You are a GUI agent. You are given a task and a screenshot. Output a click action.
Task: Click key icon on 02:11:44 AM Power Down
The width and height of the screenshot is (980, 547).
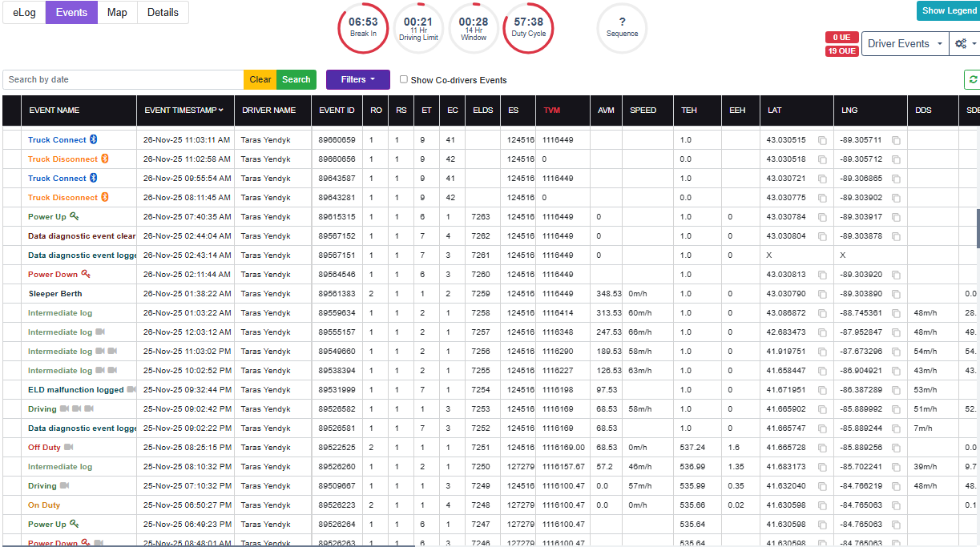click(86, 274)
